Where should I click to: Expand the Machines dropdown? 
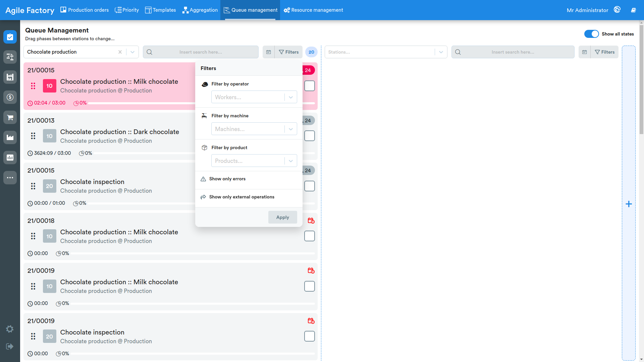pyautogui.click(x=254, y=129)
